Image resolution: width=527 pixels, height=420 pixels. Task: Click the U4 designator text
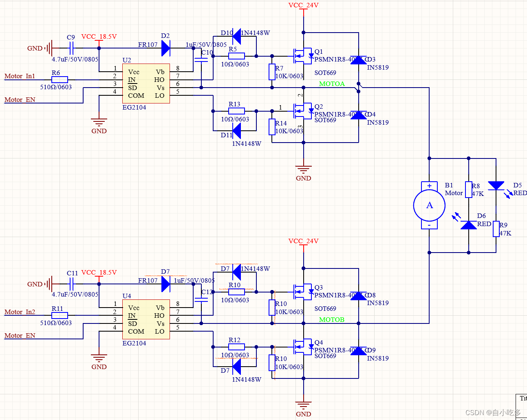pyautogui.click(x=127, y=296)
